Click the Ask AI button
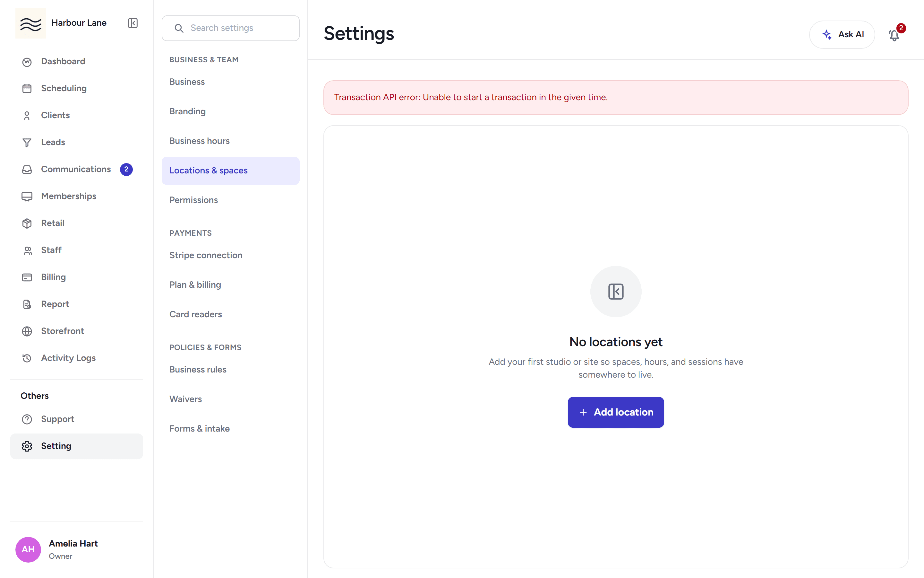The height and width of the screenshot is (578, 924). (842, 34)
